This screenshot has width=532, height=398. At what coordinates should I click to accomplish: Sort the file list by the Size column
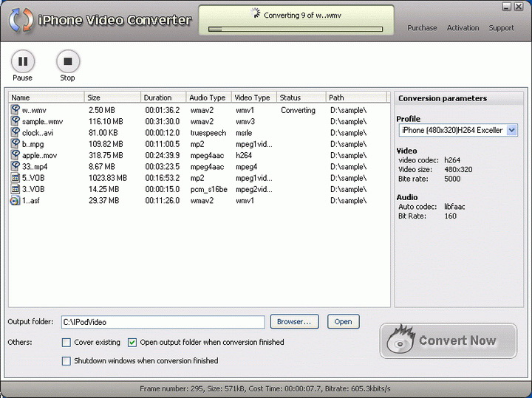click(x=112, y=97)
